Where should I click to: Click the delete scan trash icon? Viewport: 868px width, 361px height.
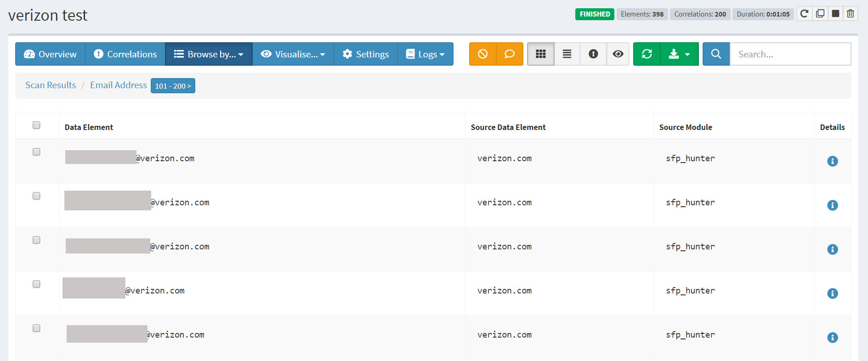[x=851, y=14]
